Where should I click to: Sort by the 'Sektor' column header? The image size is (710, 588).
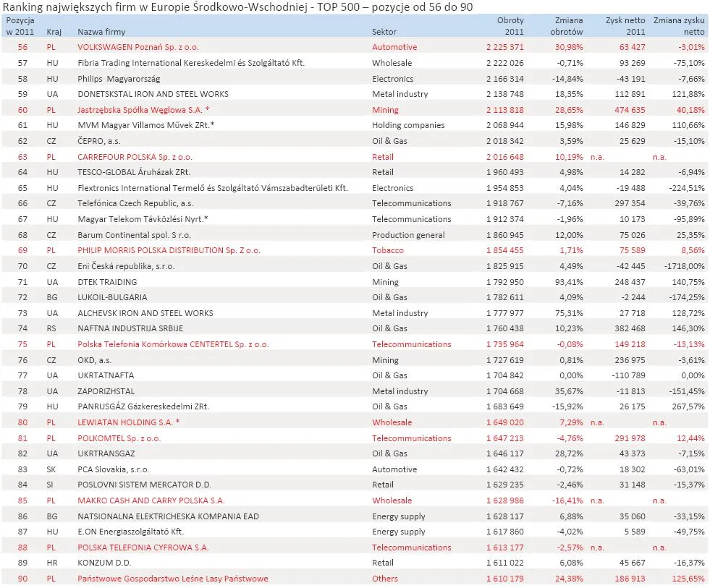(384, 32)
